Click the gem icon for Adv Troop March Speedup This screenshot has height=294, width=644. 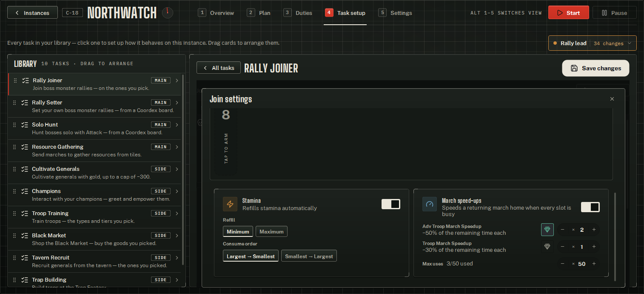point(547,230)
